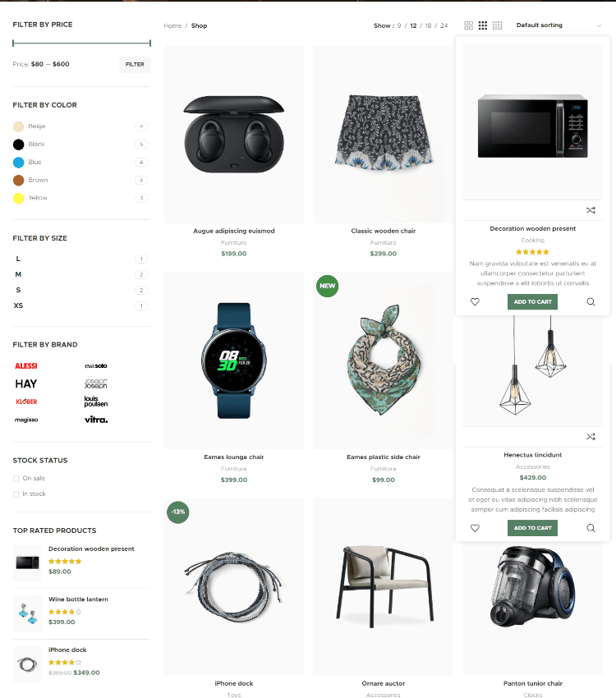Filter by Blue color swatch
This screenshot has width=616, height=698.
click(18, 163)
